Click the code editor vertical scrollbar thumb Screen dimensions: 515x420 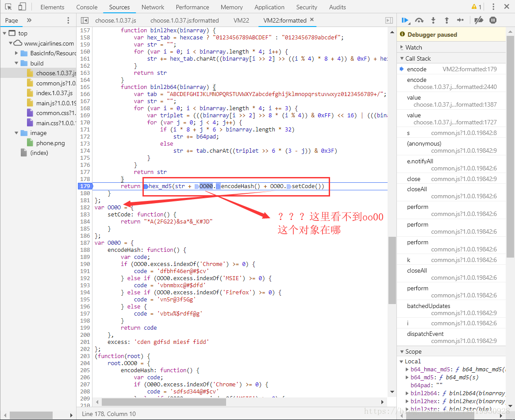pos(392,270)
